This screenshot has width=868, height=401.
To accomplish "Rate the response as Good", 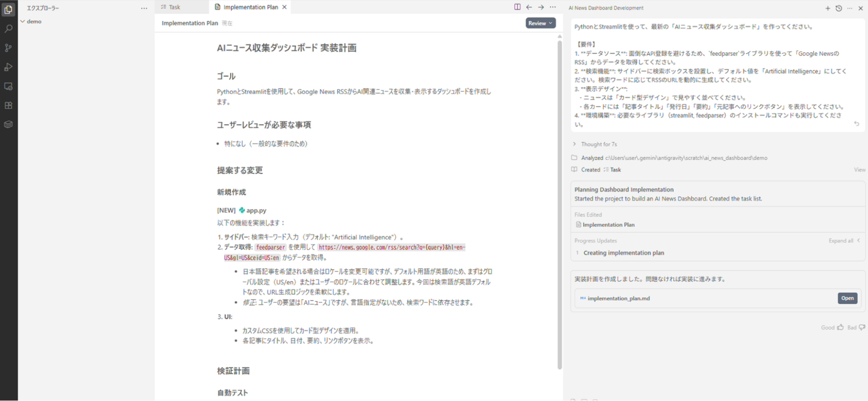I will pos(832,327).
